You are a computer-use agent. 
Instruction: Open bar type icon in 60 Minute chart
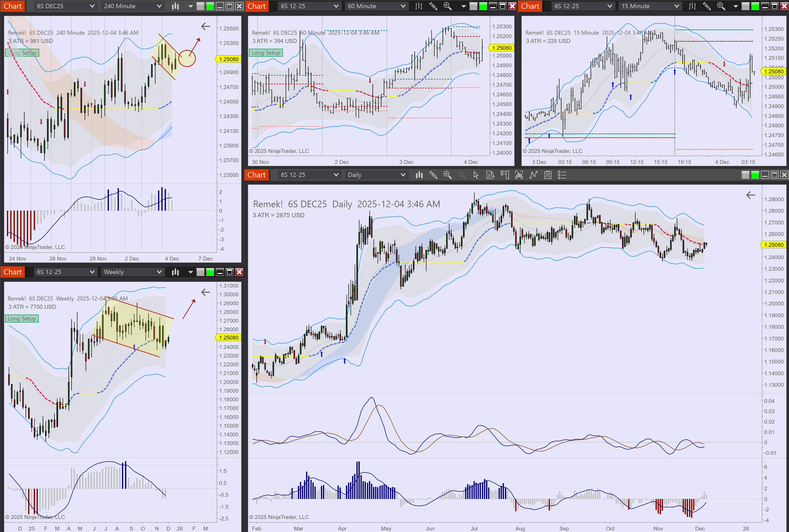[x=419, y=6]
